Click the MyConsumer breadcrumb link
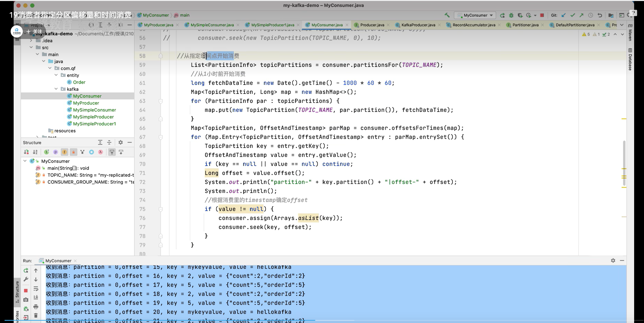 [155, 15]
